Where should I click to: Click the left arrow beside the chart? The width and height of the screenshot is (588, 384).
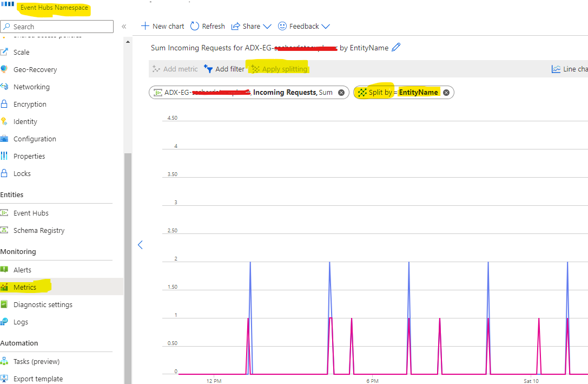[140, 245]
